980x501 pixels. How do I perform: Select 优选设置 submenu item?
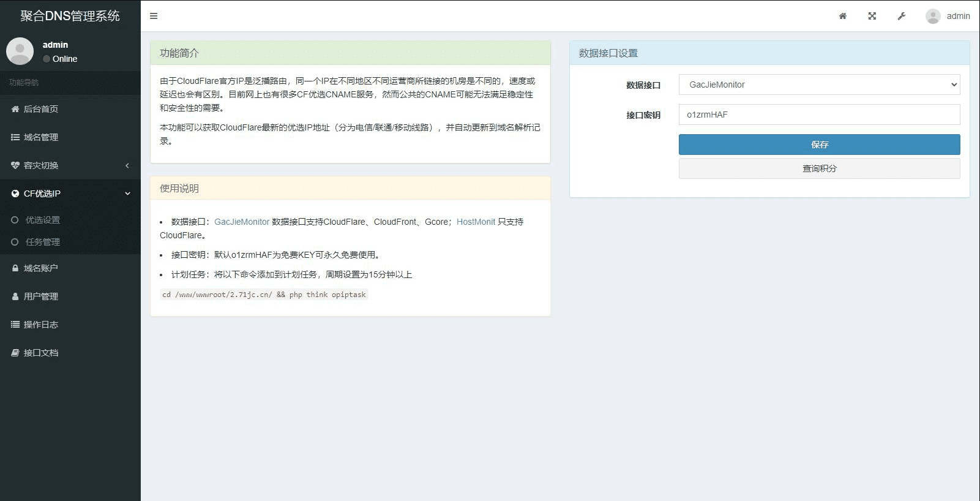43,220
